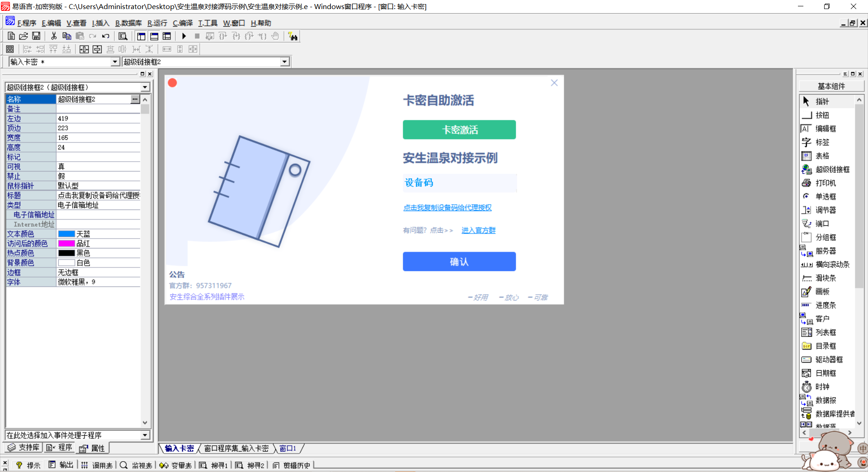Click the Cut scissors toolbar icon

click(54, 36)
